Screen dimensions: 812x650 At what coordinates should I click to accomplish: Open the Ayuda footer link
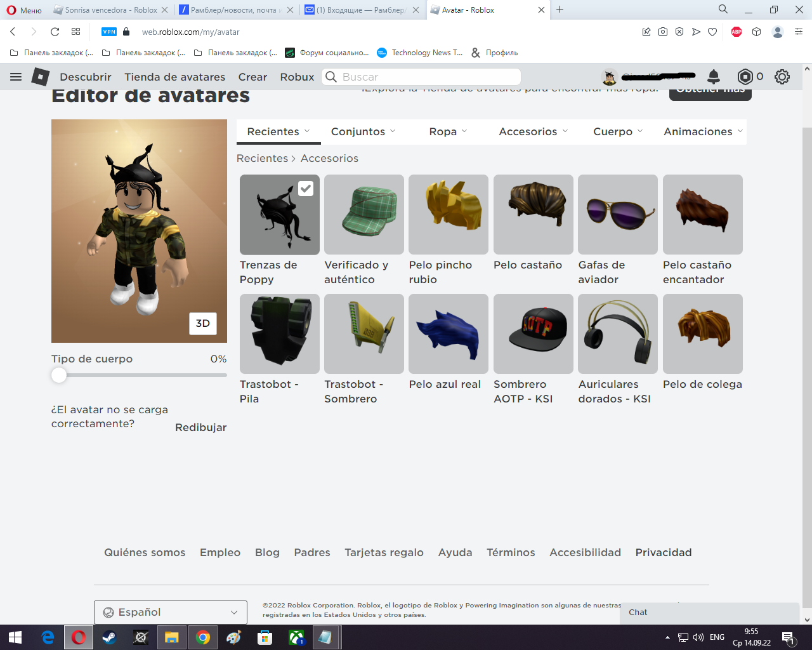(455, 552)
